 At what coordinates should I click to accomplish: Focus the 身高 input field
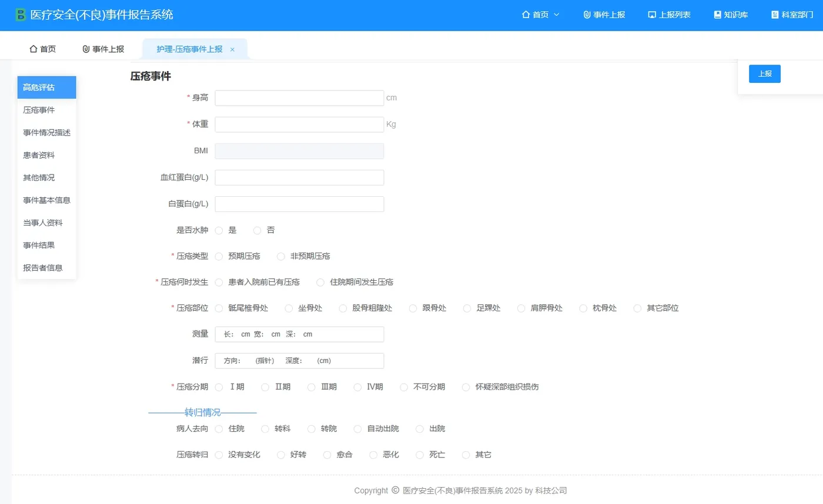pyautogui.click(x=299, y=98)
